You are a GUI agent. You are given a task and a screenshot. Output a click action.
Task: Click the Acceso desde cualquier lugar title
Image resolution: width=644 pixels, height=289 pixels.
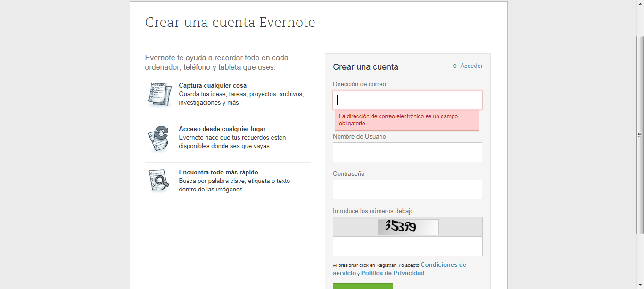[222, 129]
